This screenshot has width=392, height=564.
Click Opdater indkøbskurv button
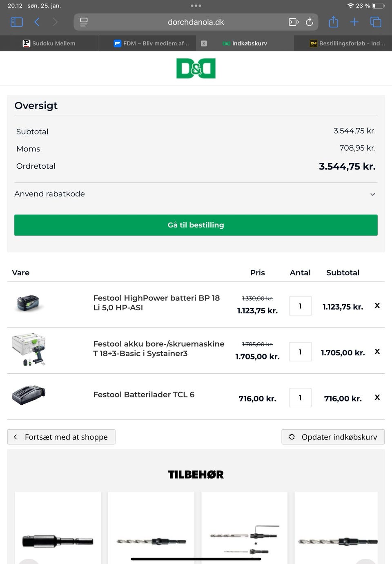coord(333,437)
